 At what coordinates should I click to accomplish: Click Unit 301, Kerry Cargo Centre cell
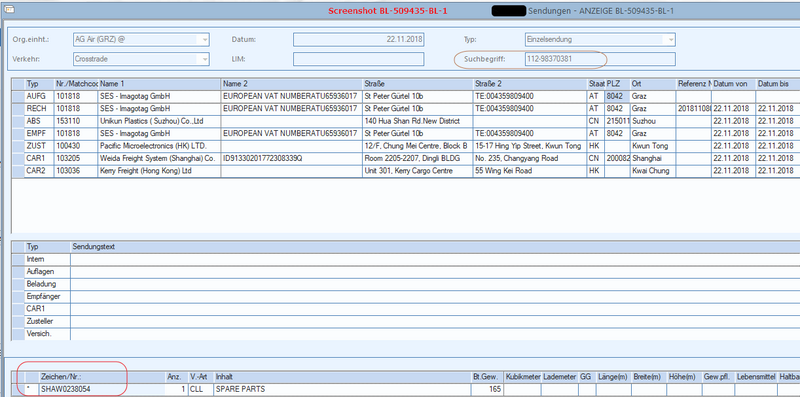[417, 171]
